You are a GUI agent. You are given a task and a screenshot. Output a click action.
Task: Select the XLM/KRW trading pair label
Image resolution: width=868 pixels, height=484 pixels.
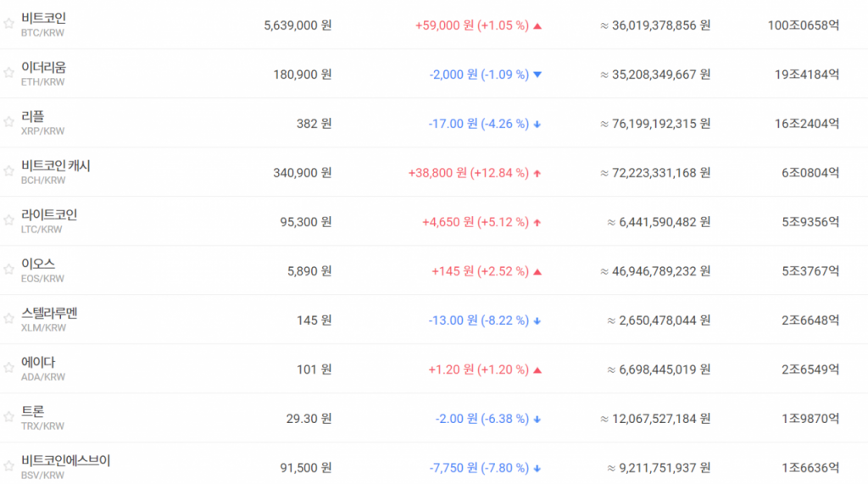[x=43, y=328]
